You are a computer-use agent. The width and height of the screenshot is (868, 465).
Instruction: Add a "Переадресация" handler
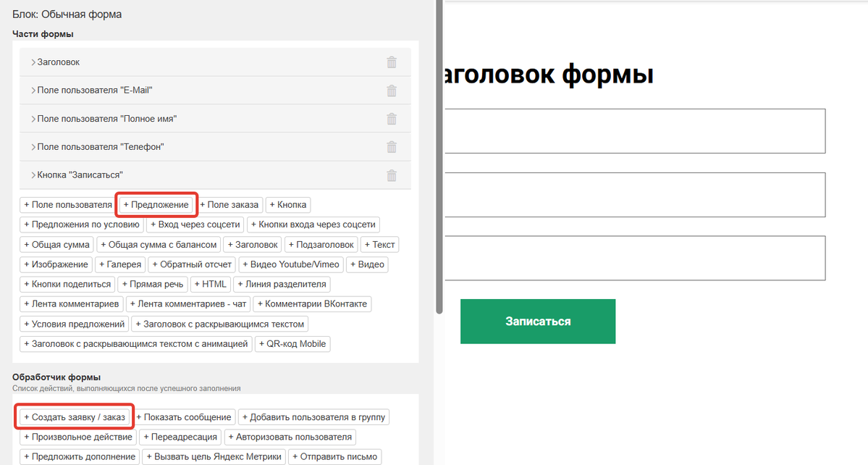coord(180,436)
